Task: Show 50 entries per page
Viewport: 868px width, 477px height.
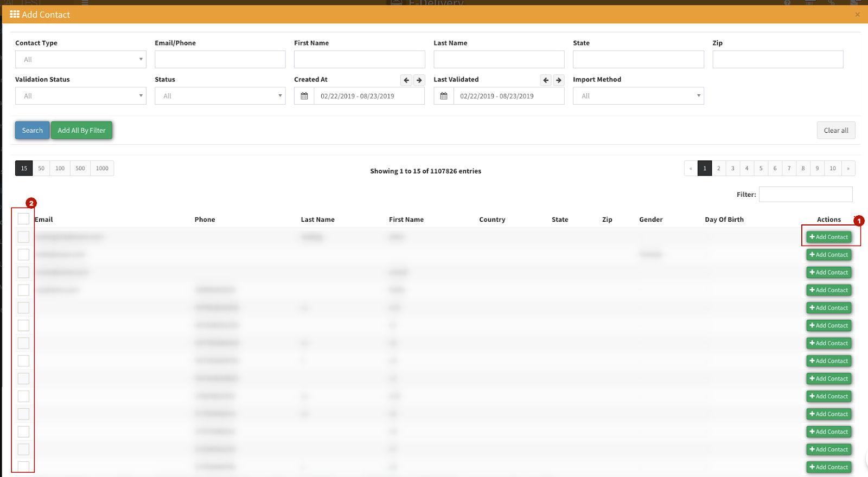Action: pyautogui.click(x=41, y=169)
